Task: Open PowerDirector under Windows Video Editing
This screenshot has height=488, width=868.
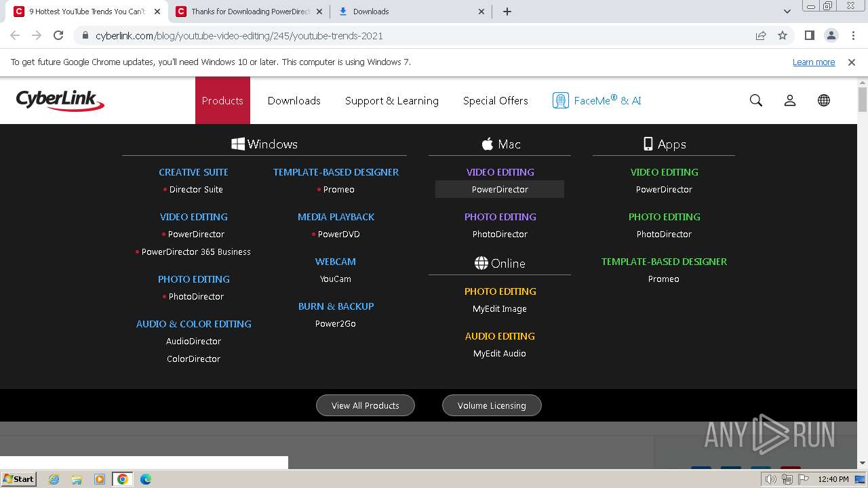Action: pos(196,235)
